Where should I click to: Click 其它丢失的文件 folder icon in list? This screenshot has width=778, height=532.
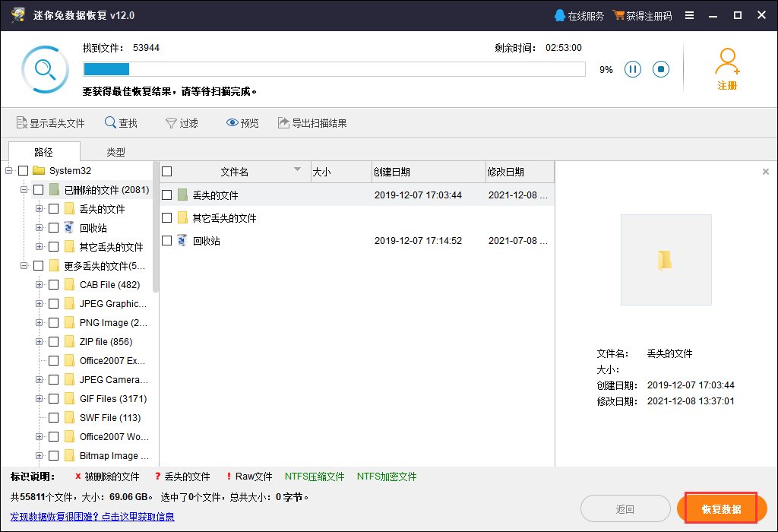(182, 218)
